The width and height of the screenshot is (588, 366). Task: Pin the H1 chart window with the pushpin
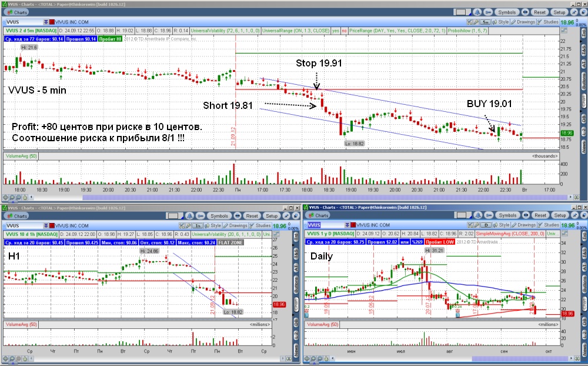(286, 216)
